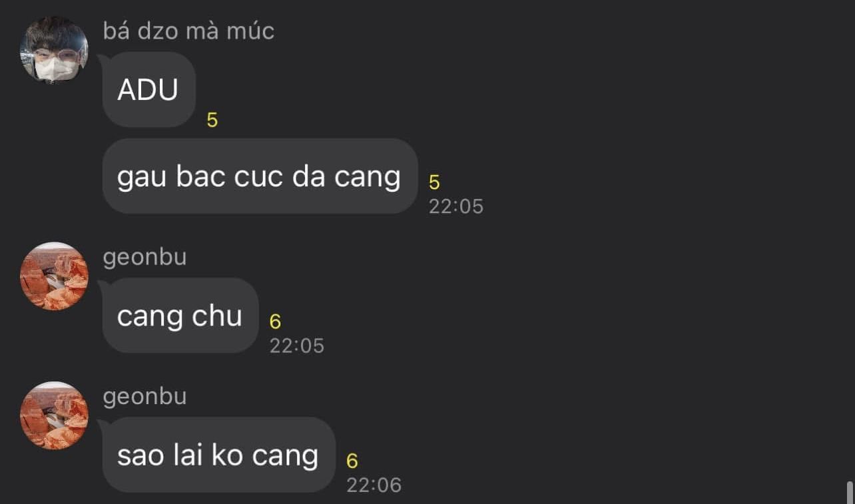Viewport: 855px width, 504px height.
Task: Click the chat scrollbar thumb
Action: [850, 493]
